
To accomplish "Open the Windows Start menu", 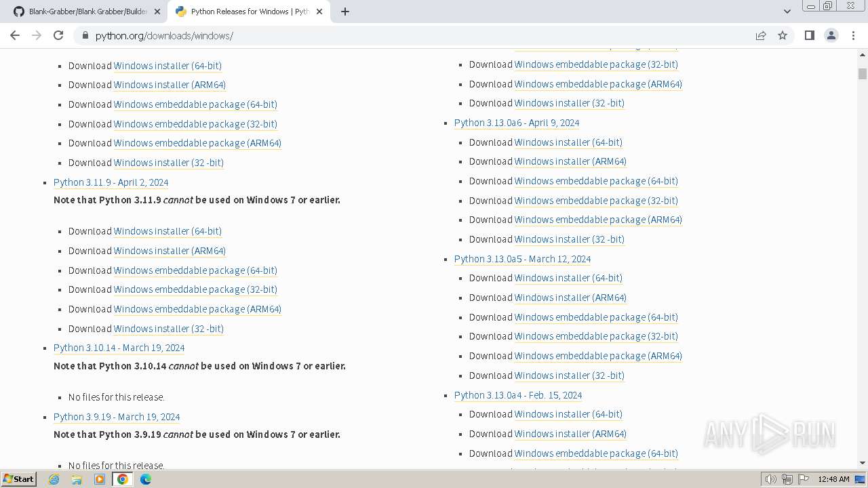I will pos(19,479).
